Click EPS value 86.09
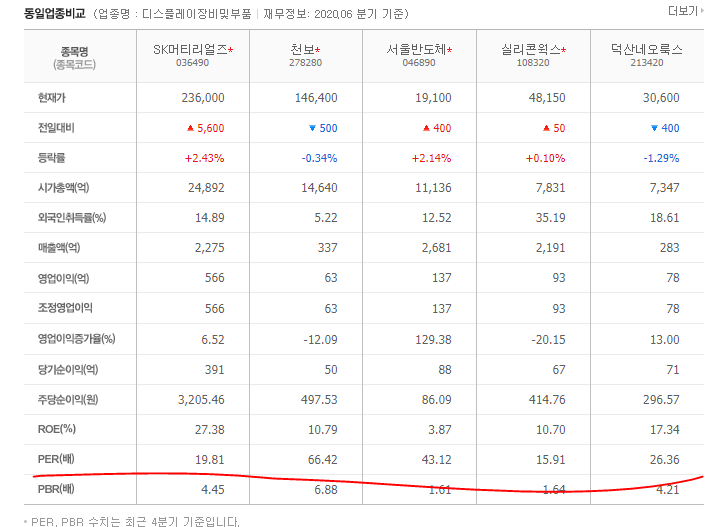This screenshot has height=527, width=722. coord(437,400)
